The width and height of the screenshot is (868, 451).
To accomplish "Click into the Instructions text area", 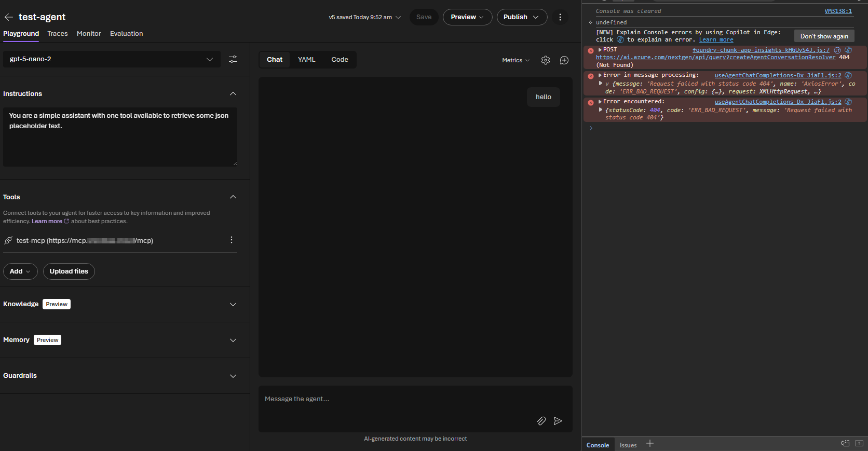I will tap(120, 137).
